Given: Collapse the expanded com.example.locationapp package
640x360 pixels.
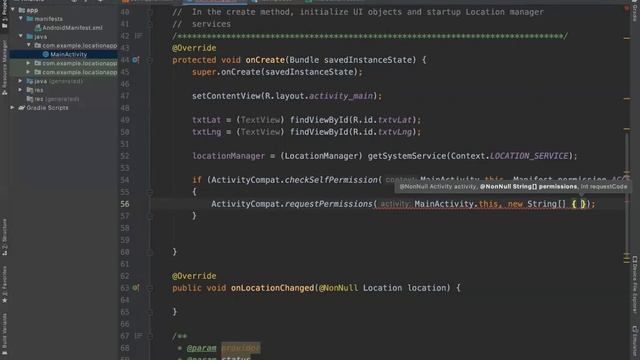Looking at the screenshot, I should coord(29,45).
